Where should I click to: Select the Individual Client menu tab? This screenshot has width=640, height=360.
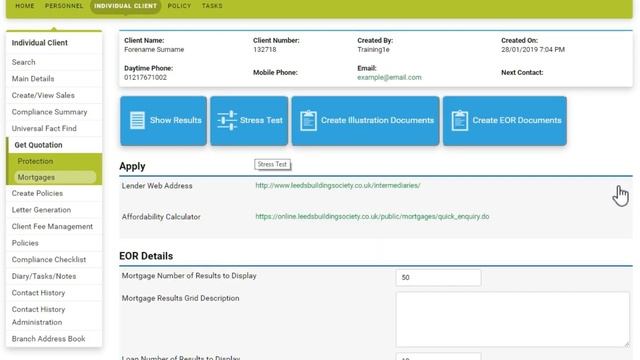click(x=125, y=6)
